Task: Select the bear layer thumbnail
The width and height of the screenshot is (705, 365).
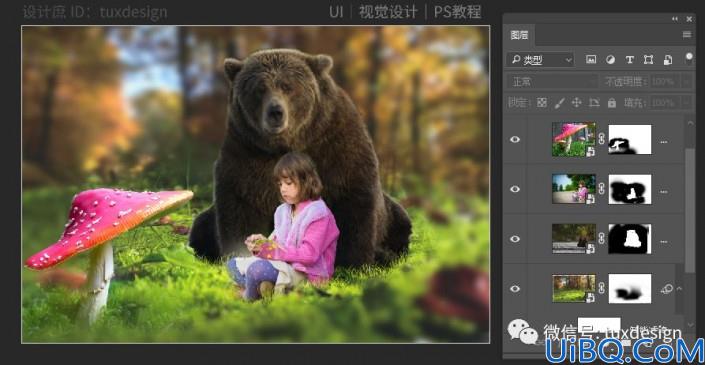Action: (x=574, y=239)
